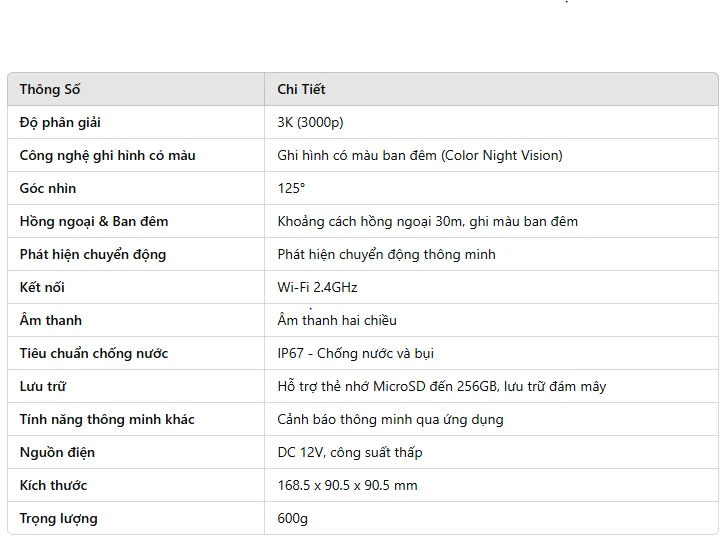This screenshot has width=727, height=539.
Task: Select the 'Độ phân giải' row label
Action: click(x=60, y=122)
